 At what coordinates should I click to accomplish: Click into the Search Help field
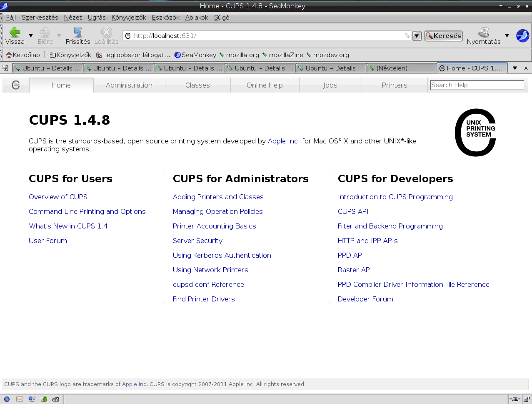pos(477,85)
